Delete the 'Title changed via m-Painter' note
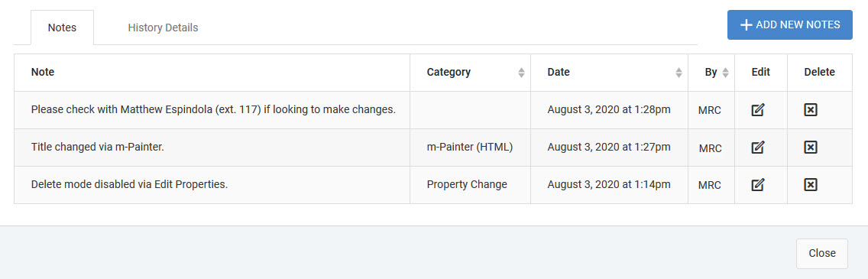The height and width of the screenshot is (279, 868). (811, 148)
